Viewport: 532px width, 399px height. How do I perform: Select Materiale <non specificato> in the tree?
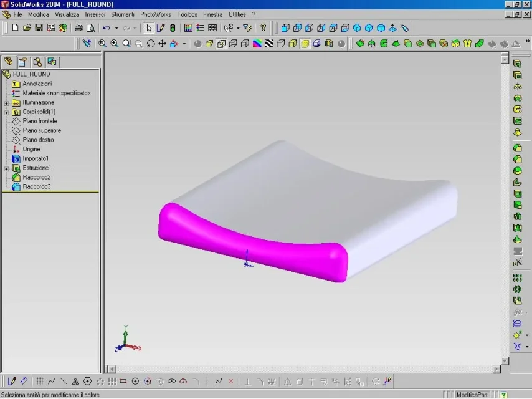point(56,93)
